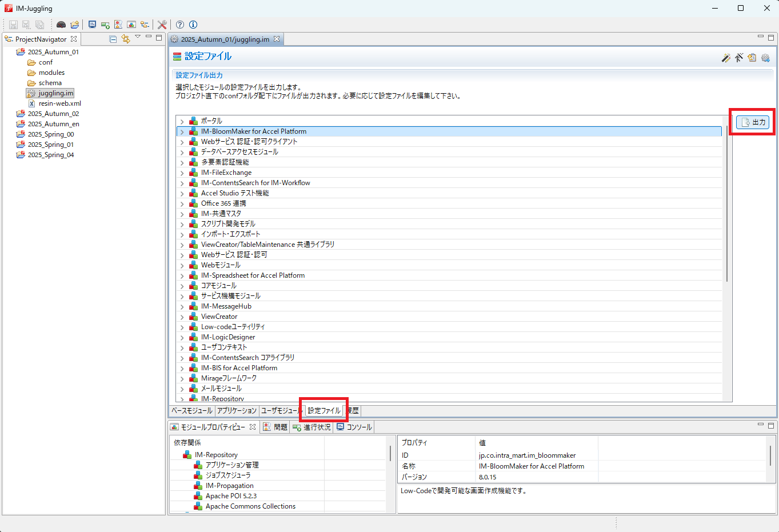Close the juggling.im editor tab

point(277,39)
